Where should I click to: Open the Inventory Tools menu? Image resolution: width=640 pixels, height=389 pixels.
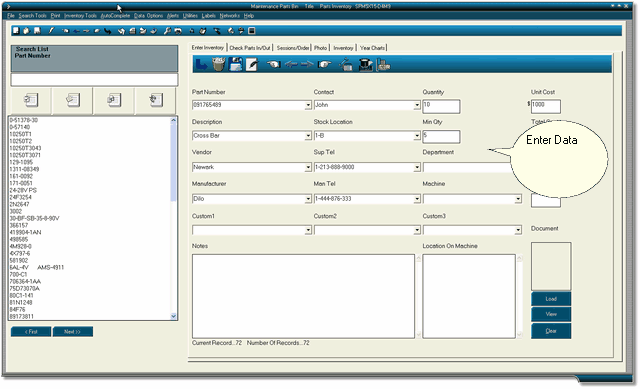pos(80,16)
